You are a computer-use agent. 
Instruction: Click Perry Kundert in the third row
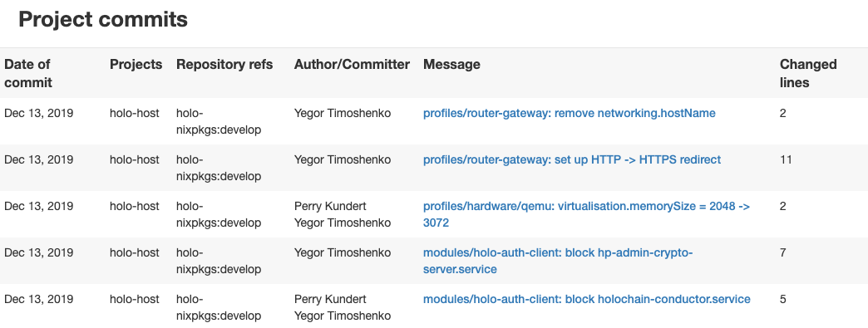(330, 206)
